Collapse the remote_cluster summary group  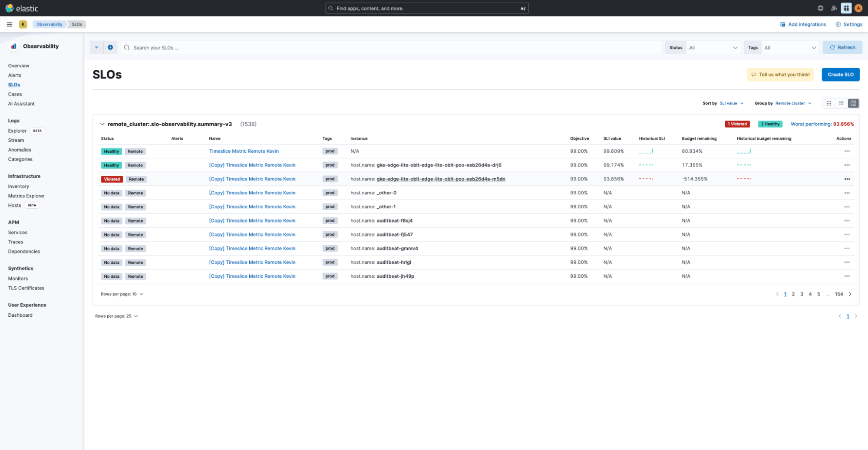[x=102, y=124]
